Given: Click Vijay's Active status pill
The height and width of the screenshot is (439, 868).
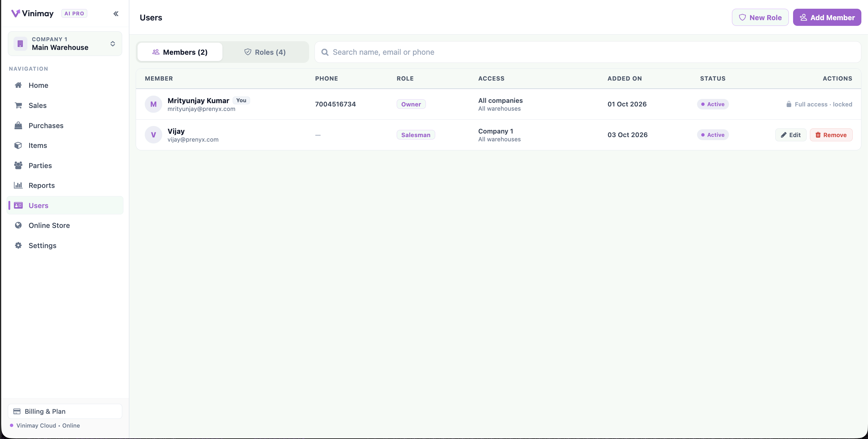Looking at the screenshot, I should click(713, 135).
